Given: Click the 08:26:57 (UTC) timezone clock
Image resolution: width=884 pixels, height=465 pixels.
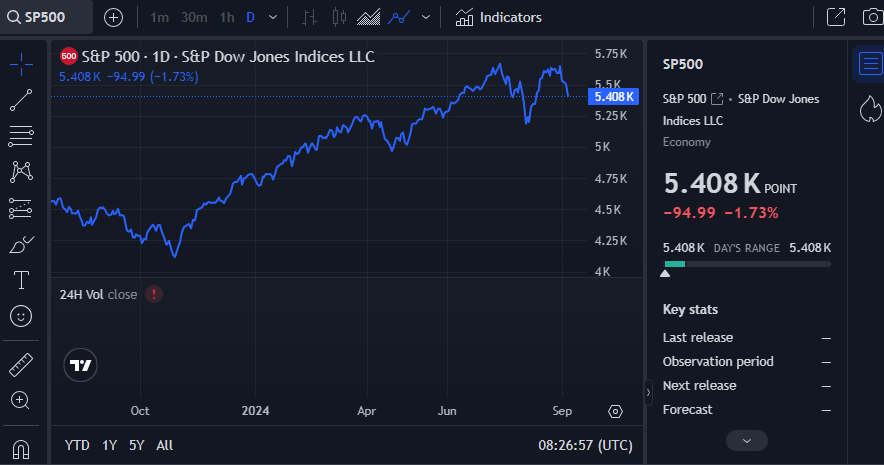Looking at the screenshot, I should 585,445.
